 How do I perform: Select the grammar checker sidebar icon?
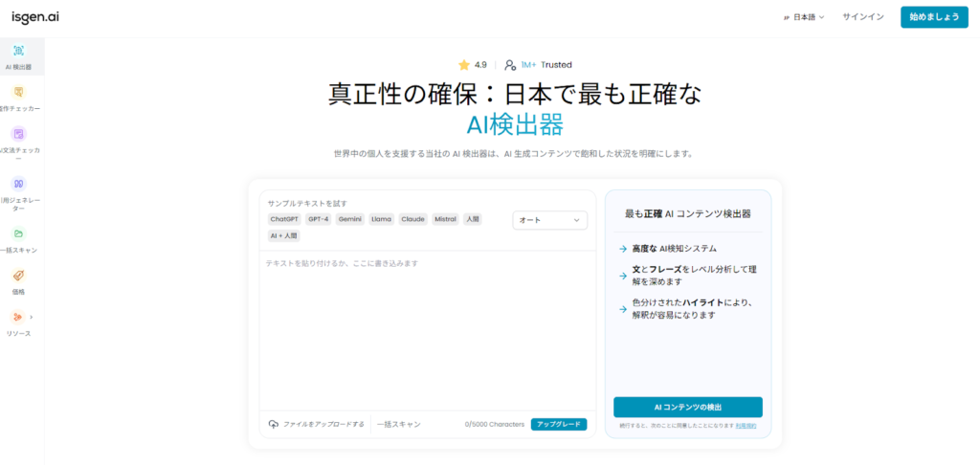tap(19, 134)
